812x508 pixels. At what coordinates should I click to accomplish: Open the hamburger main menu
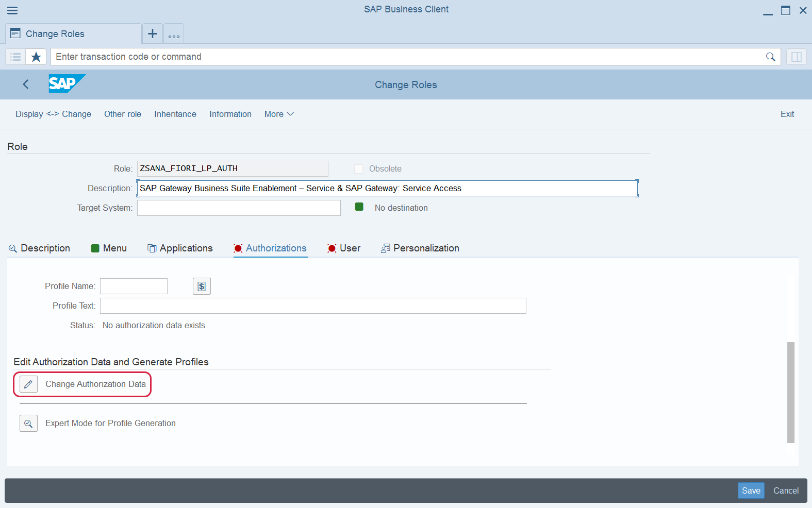click(12, 10)
